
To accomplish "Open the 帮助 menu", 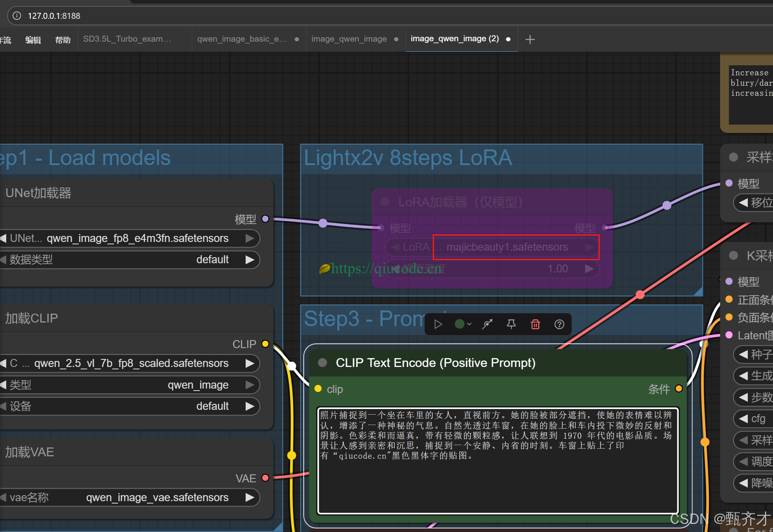I will [63, 40].
